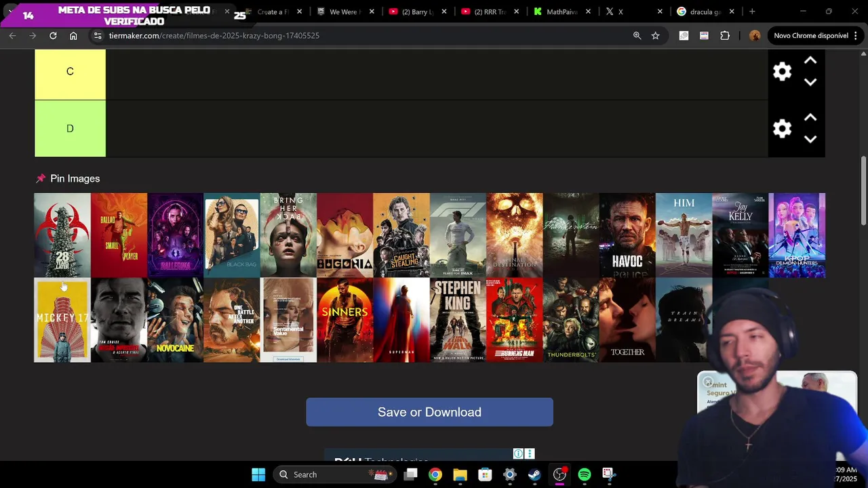Select the Train Dreams poster
The width and height of the screenshot is (868, 488).
(684, 320)
